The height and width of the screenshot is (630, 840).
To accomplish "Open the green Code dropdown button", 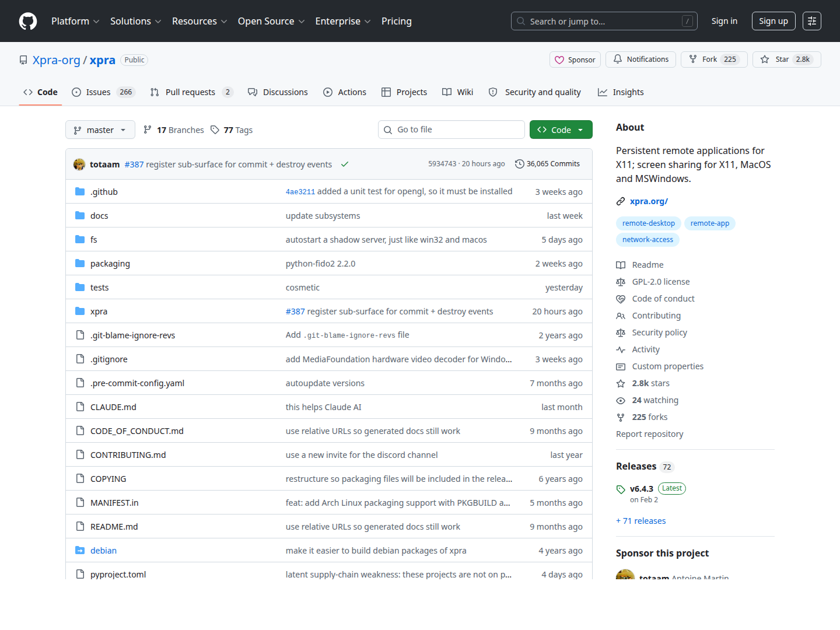I will point(561,130).
